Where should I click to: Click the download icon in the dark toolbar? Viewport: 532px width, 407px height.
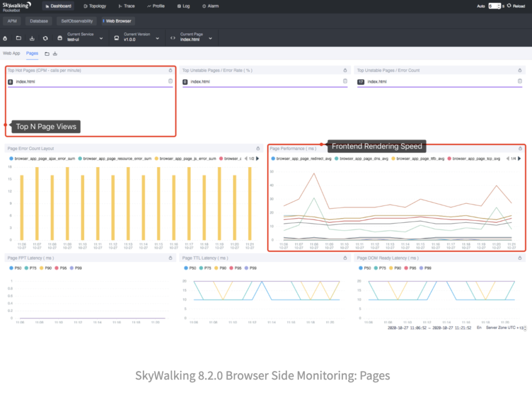32,38
